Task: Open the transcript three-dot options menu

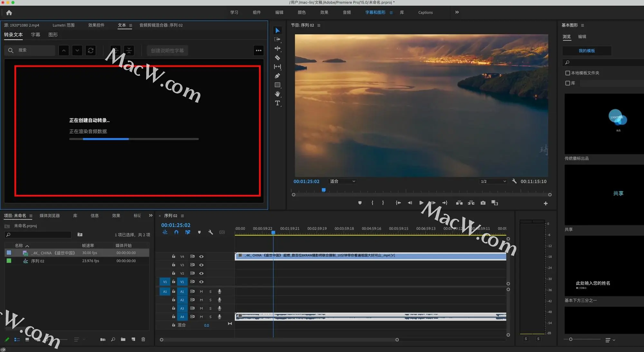Action: (259, 50)
